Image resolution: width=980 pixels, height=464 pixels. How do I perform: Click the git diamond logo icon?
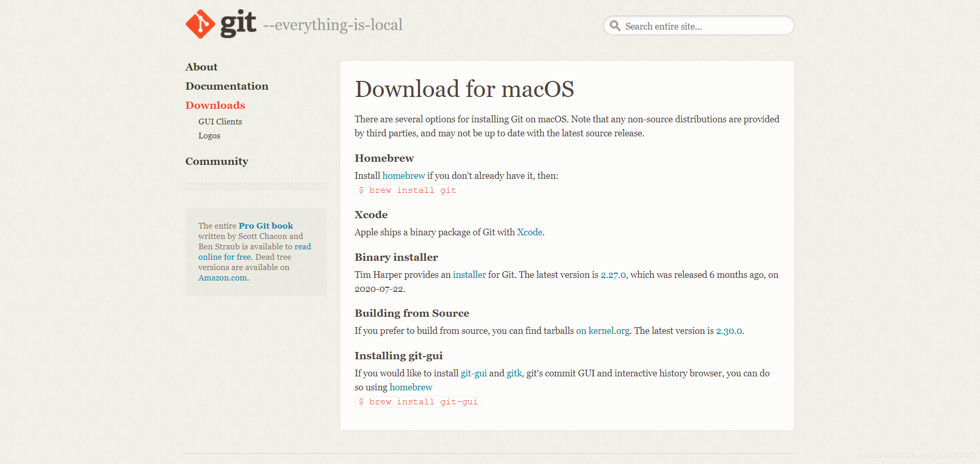(x=201, y=24)
